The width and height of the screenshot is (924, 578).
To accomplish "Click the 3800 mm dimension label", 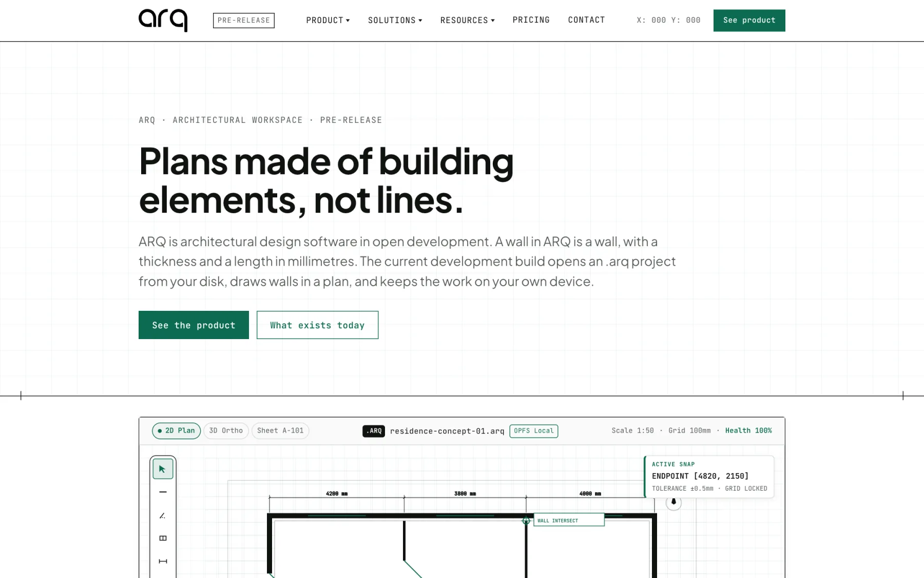I will point(465,494).
